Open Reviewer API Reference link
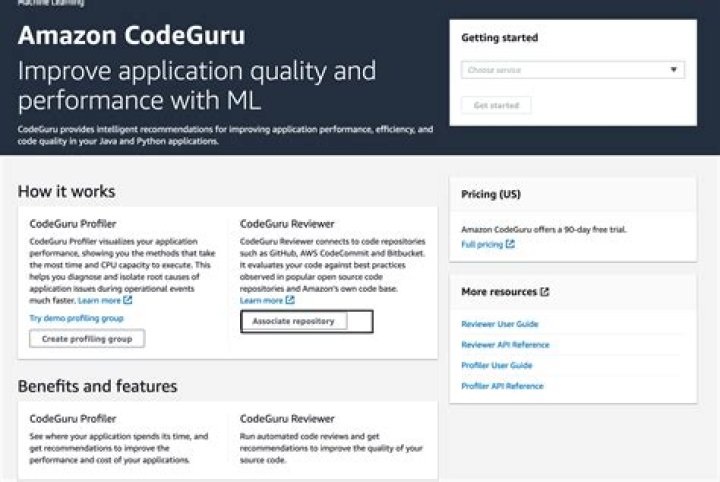The height and width of the screenshot is (482, 720). pos(505,345)
